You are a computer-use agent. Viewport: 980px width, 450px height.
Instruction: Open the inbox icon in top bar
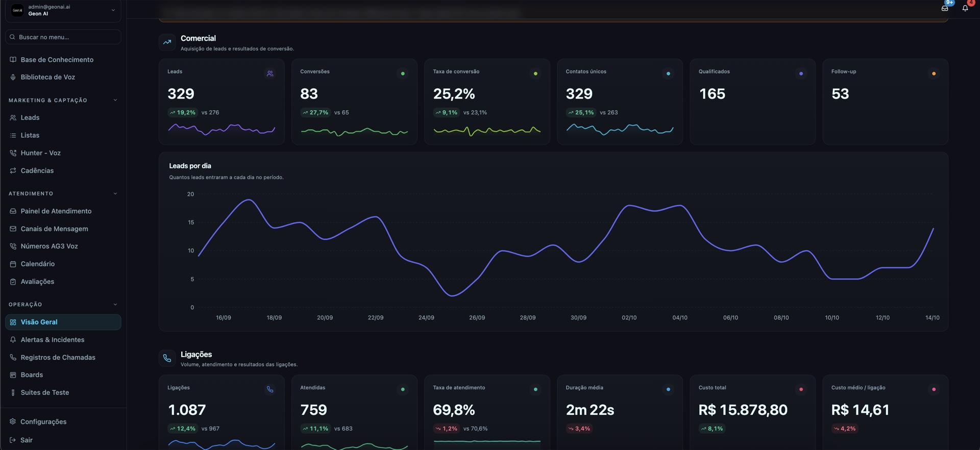tap(945, 8)
